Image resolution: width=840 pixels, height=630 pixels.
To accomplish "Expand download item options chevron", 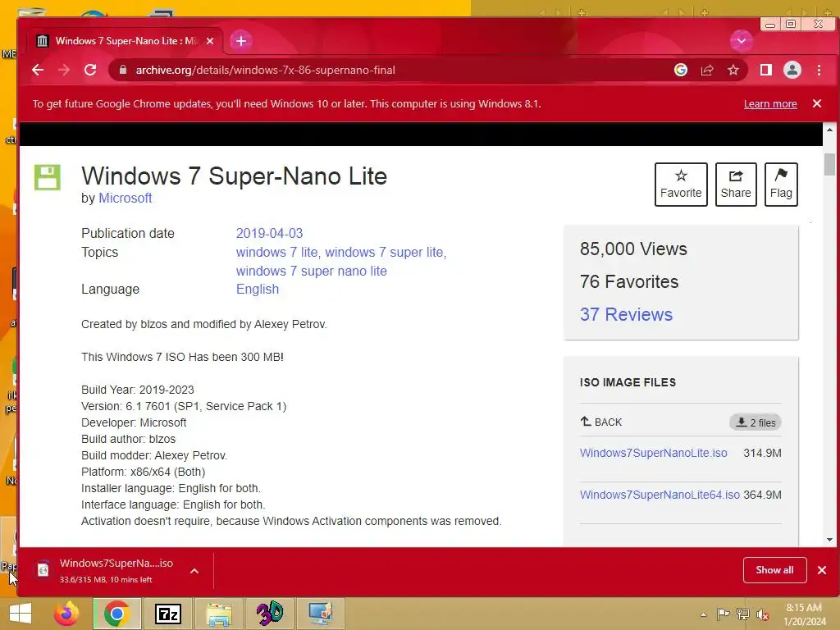I will (x=194, y=571).
